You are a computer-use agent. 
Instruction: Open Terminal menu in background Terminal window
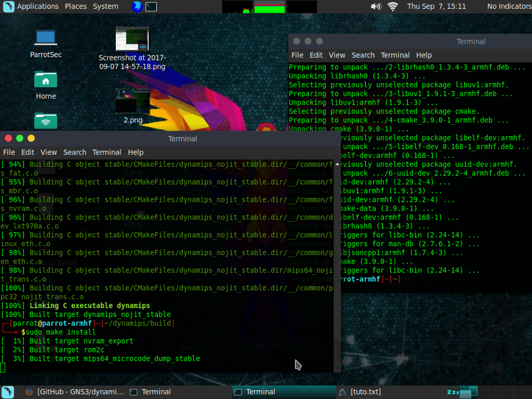[395, 55]
